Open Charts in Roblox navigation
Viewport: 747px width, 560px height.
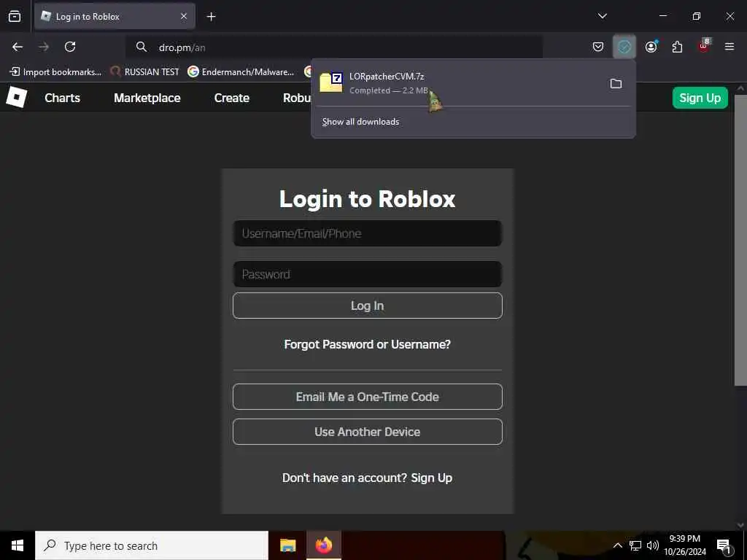point(63,98)
